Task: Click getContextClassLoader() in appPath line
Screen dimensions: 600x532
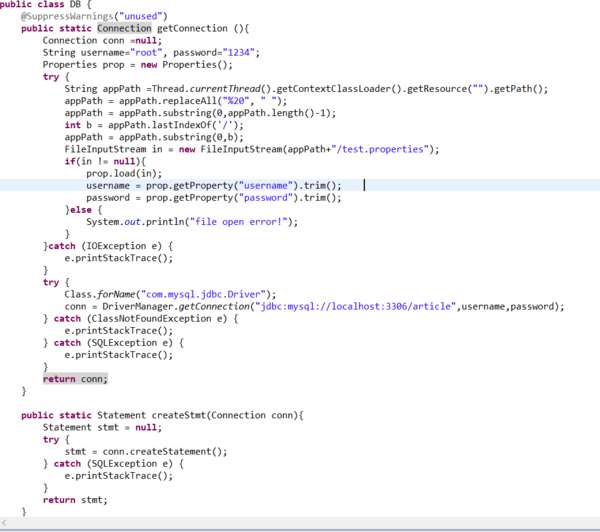Action: 339,89
